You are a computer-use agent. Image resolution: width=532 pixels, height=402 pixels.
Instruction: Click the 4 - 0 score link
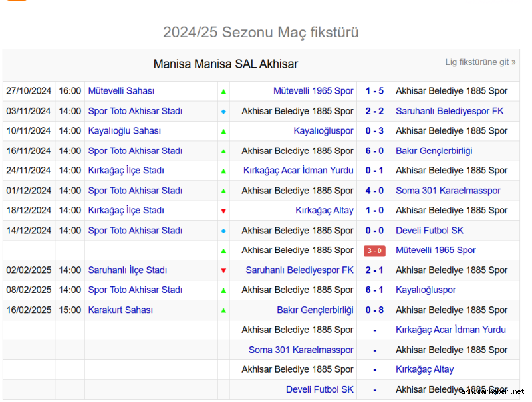pyautogui.click(x=374, y=191)
